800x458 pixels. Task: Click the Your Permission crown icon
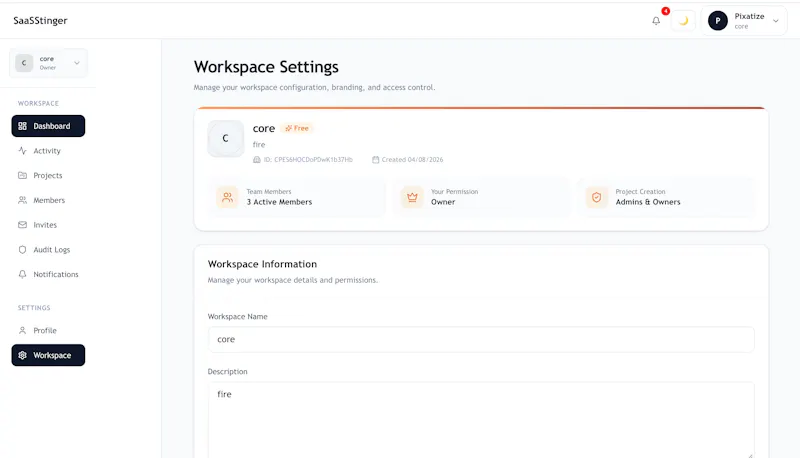coord(412,197)
